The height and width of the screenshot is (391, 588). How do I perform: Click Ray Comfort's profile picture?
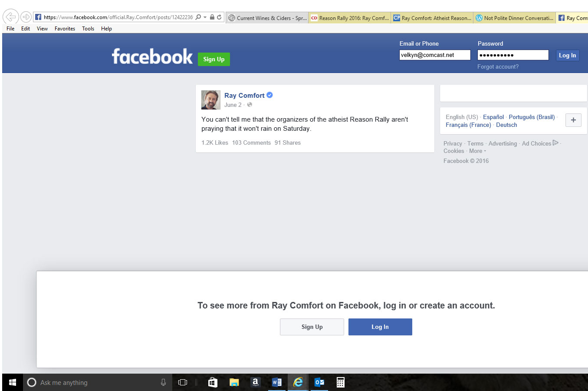(210, 100)
